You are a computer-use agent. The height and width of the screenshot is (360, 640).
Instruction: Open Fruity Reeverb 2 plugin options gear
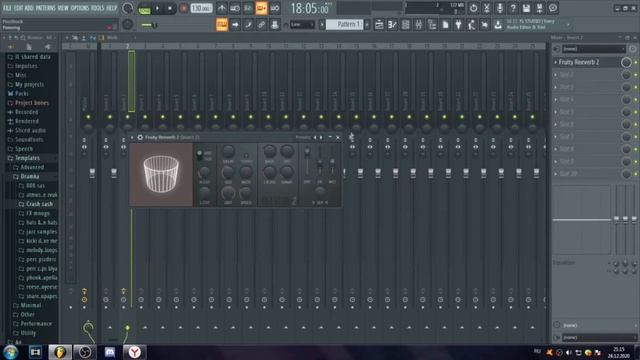click(x=140, y=138)
